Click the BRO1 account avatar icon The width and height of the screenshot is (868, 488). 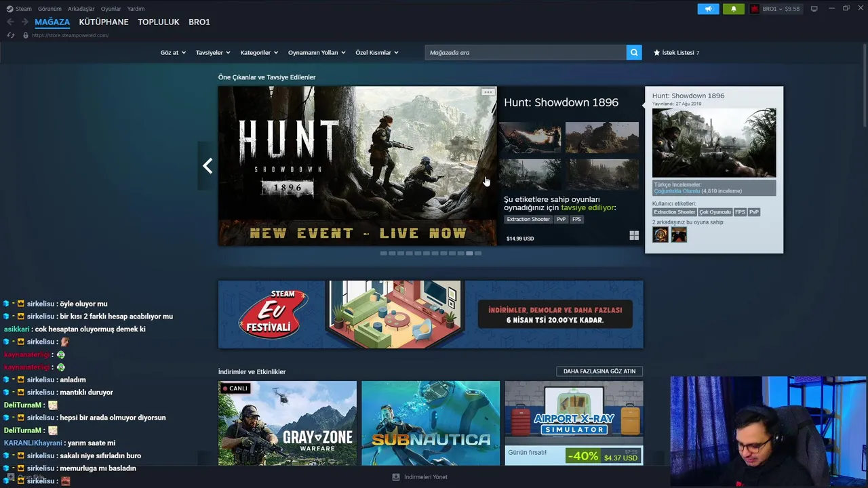pyautogui.click(x=754, y=9)
